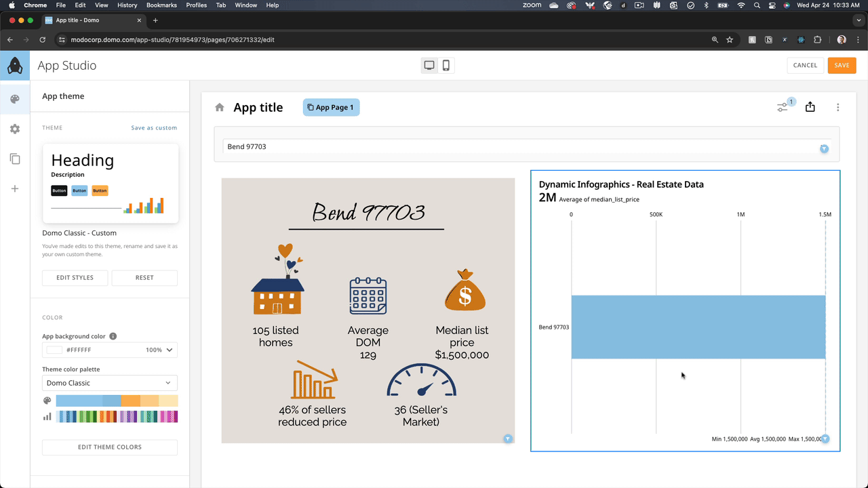Open the History menu
Screen dimensions: 868x488
point(127,5)
